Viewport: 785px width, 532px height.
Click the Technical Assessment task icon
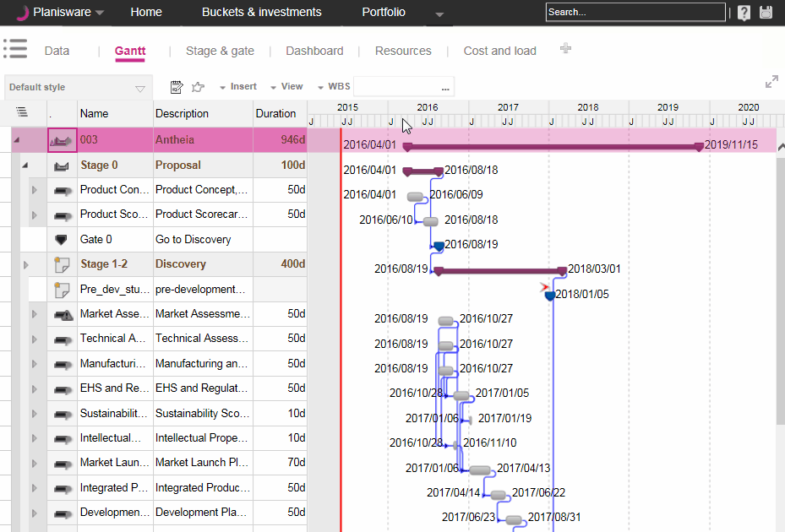pyautogui.click(x=63, y=339)
